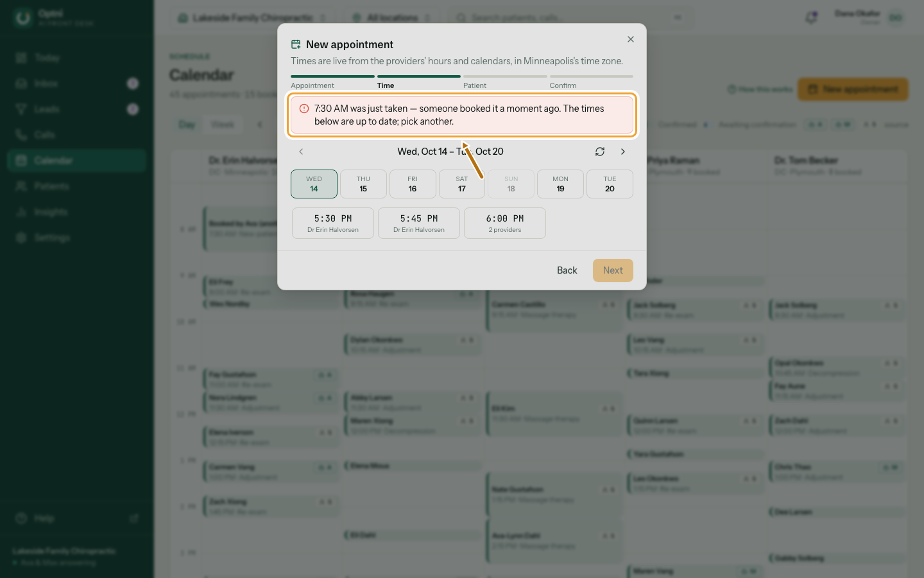924x578 pixels.
Task: Open Calendar in the sidebar
Action: tap(77, 161)
